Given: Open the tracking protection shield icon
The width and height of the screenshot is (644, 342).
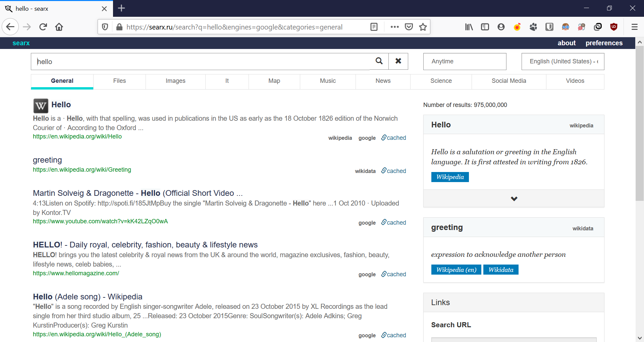Looking at the screenshot, I should click(105, 27).
